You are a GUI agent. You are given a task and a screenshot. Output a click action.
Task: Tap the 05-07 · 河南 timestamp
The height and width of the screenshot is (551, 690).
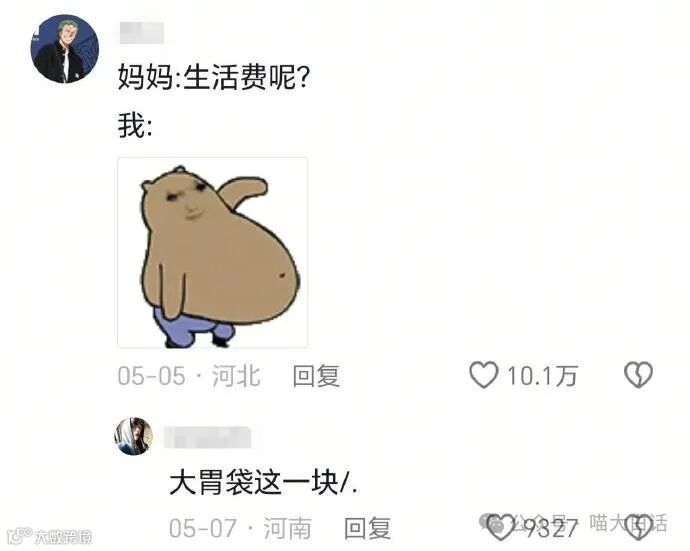coord(240,529)
